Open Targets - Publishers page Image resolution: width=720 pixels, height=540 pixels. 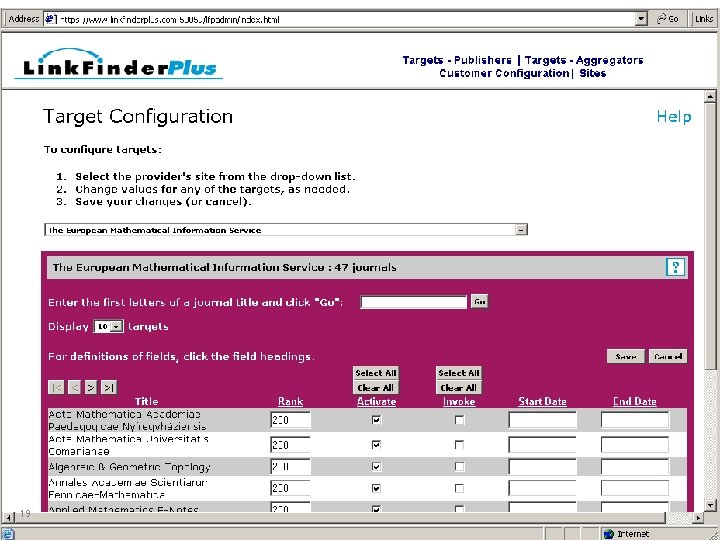pyautogui.click(x=457, y=60)
